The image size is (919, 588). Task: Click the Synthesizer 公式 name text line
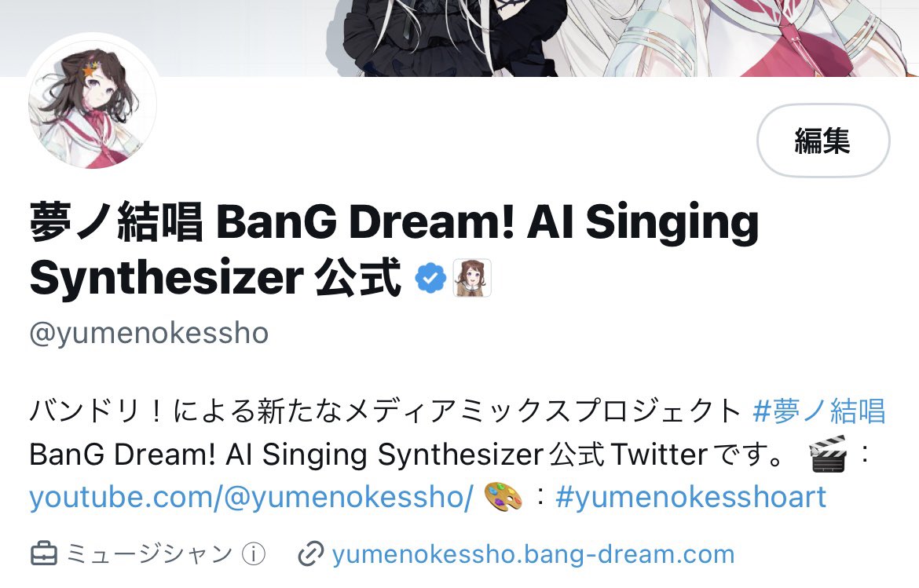point(215,278)
